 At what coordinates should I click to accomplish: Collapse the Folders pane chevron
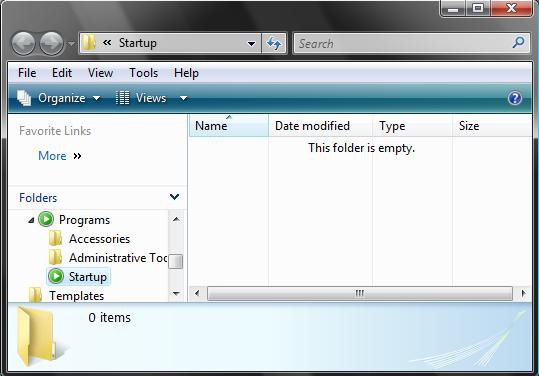pyautogui.click(x=174, y=197)
